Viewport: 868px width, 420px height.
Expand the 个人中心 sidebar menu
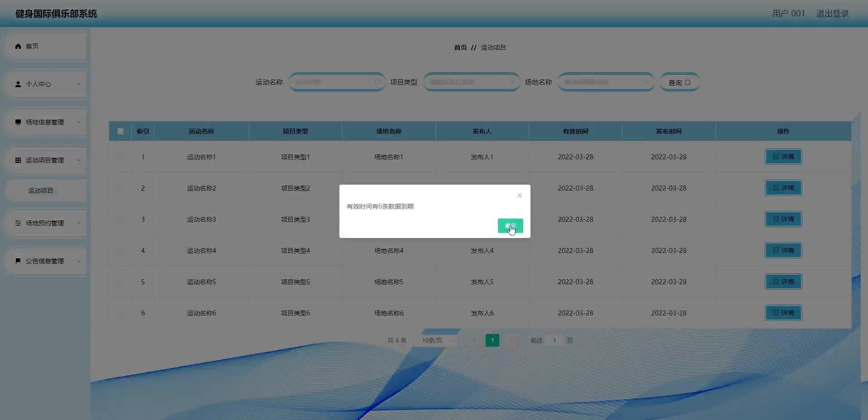pos(45,84)
